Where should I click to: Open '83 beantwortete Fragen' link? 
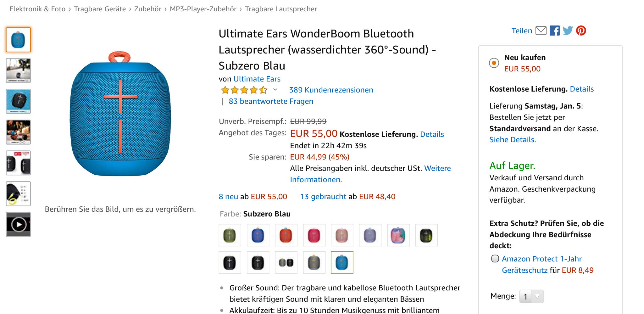coord(271,101)
